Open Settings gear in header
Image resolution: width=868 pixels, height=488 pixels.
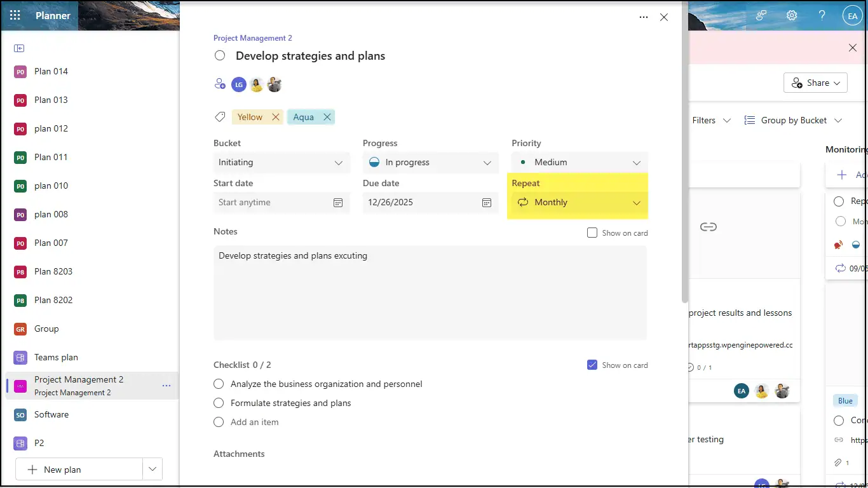792,15
